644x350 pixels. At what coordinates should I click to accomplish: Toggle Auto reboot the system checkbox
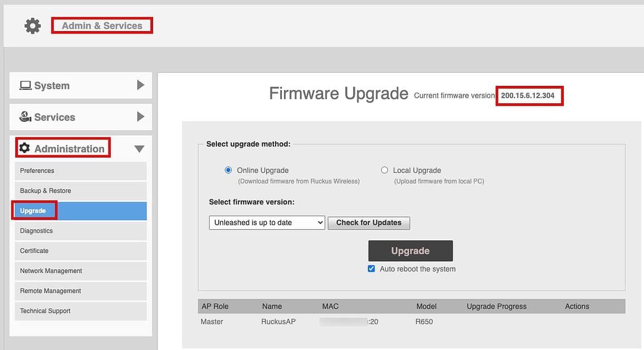coord(371,269)
